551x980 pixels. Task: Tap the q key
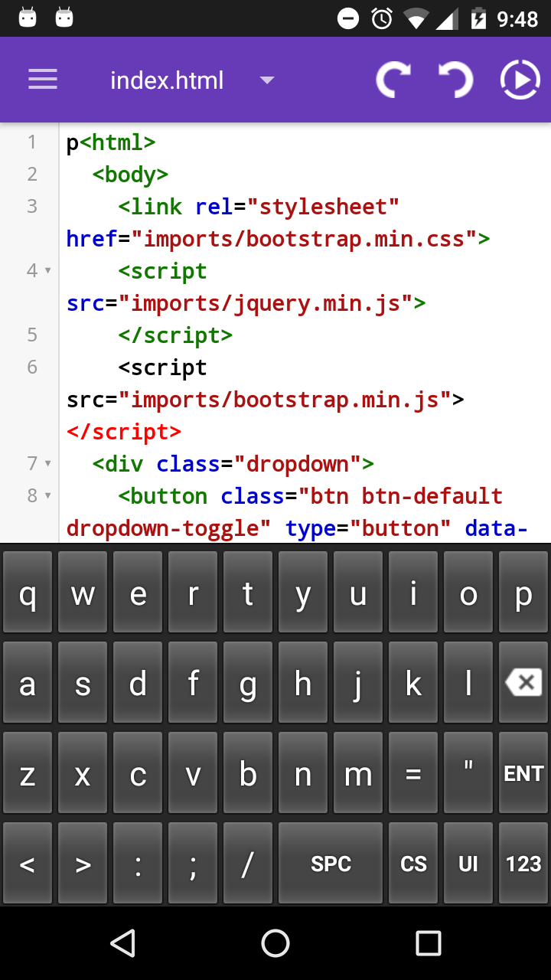[x=28, y=592]
